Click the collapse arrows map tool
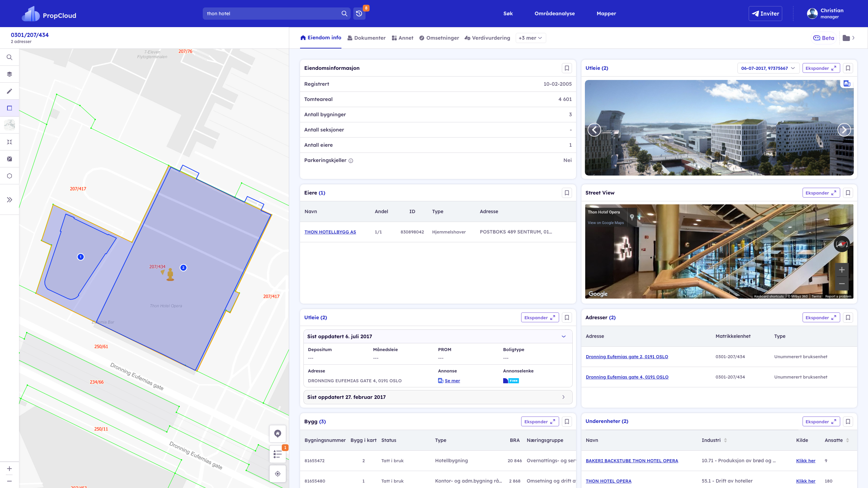The height and width of the screenshot is (488, 868). (9, 142)
